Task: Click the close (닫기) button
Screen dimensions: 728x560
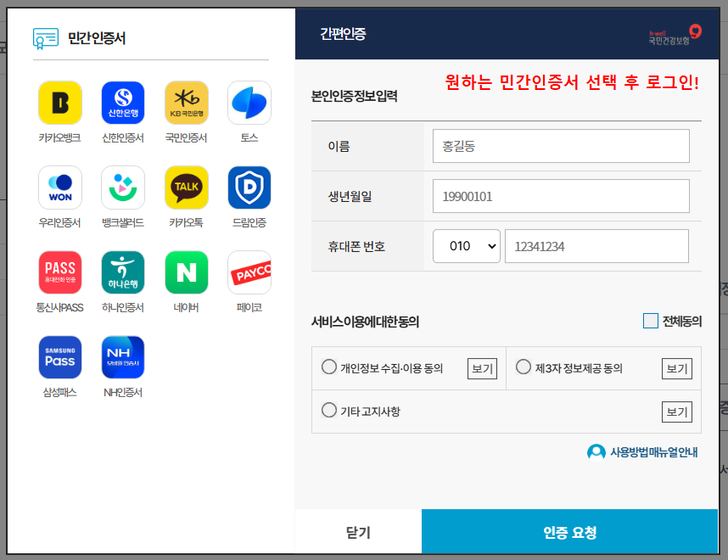Action: (358, 532)
